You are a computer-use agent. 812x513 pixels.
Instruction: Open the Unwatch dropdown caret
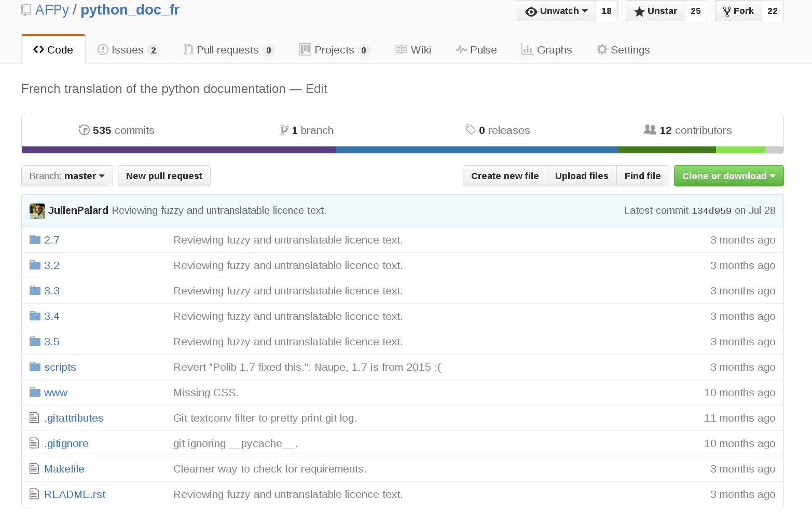[x=585, y=11]
